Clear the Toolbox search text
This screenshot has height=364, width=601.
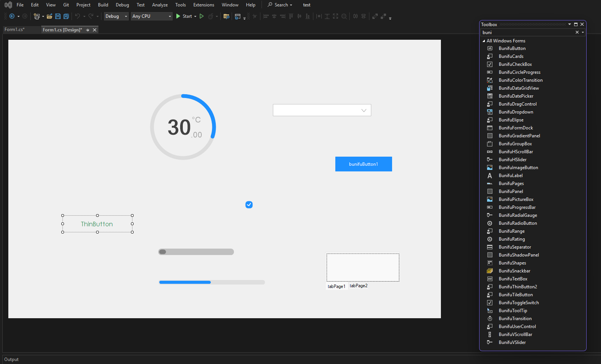[x=577, y=33]
